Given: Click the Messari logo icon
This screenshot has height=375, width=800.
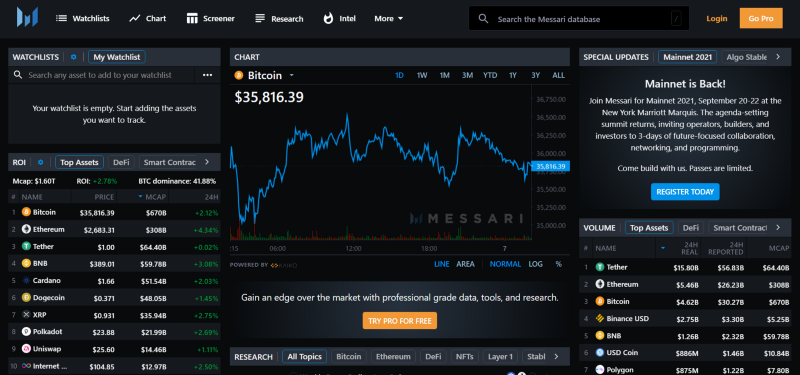Looking at the screenshot, I should (x=27, y=17).
